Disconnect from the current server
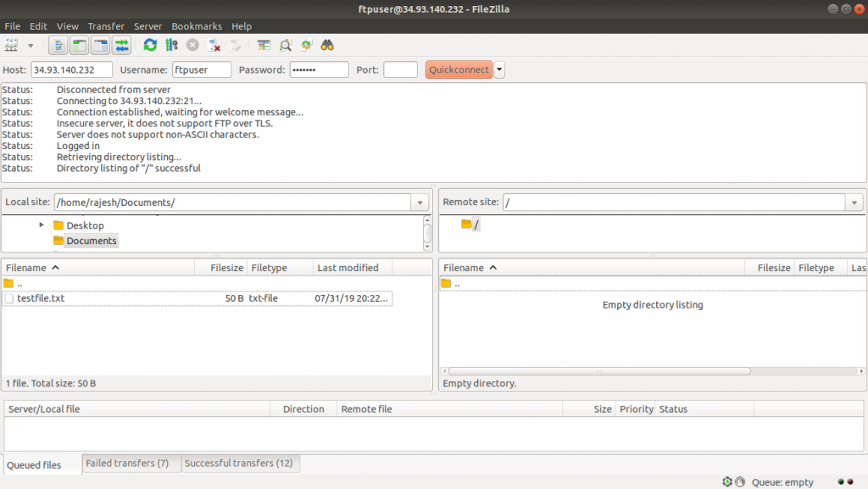Image resolution: width=868 pixels, height=489 pixels. [214, 46]
